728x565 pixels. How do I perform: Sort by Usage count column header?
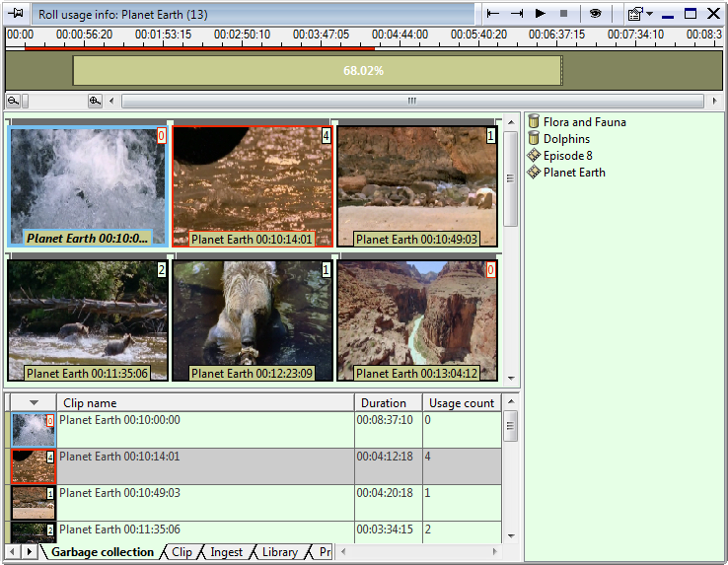pos(462,402)
